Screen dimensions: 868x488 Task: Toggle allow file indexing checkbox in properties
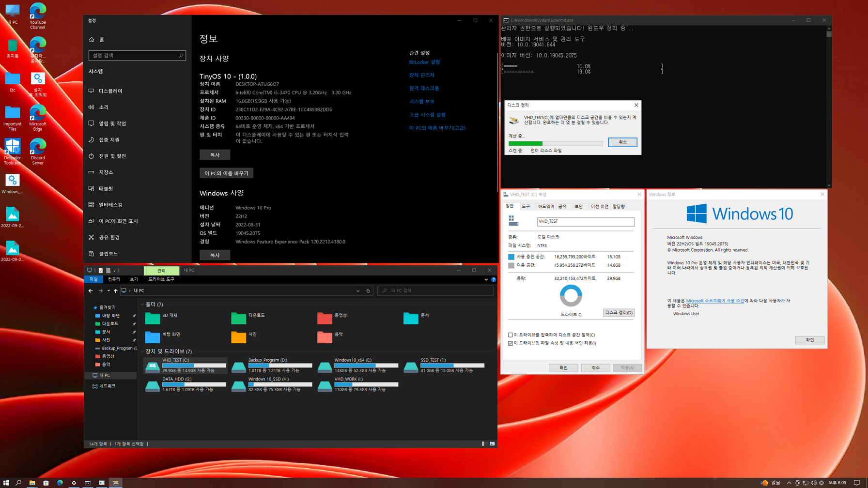click(511, 343)
